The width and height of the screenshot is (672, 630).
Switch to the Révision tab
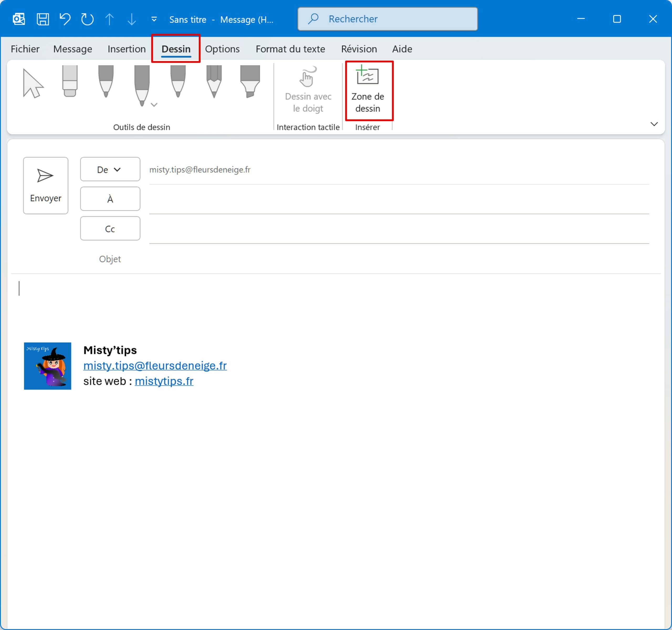pos(359,49)
